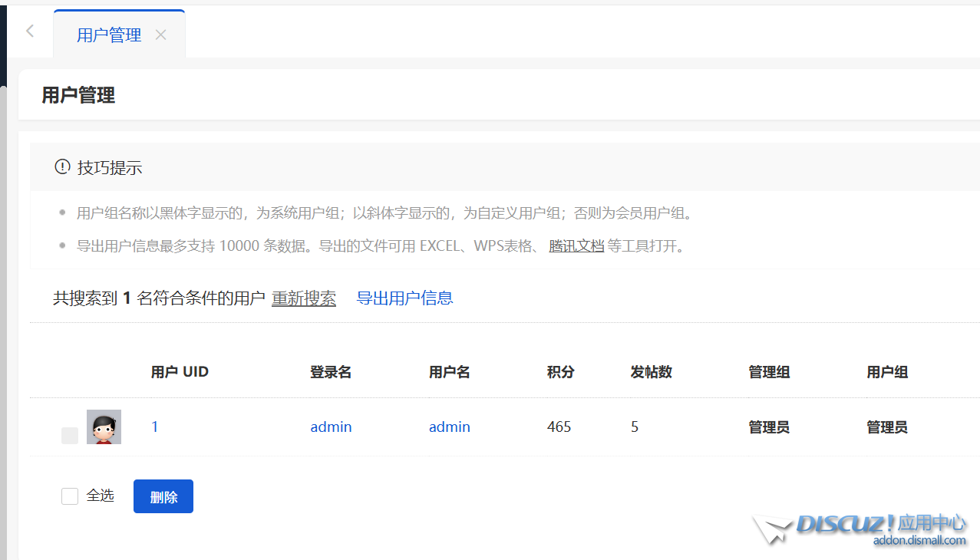The image size is (980, 560).
Task: Close the 用户管理 tab with X
Action: click(x=160, y=35)
